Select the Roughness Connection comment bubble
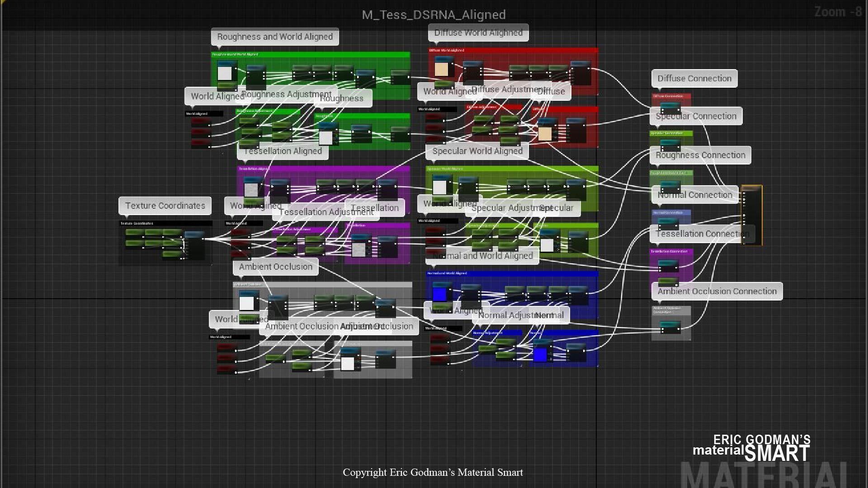 [x=700, y=155]
